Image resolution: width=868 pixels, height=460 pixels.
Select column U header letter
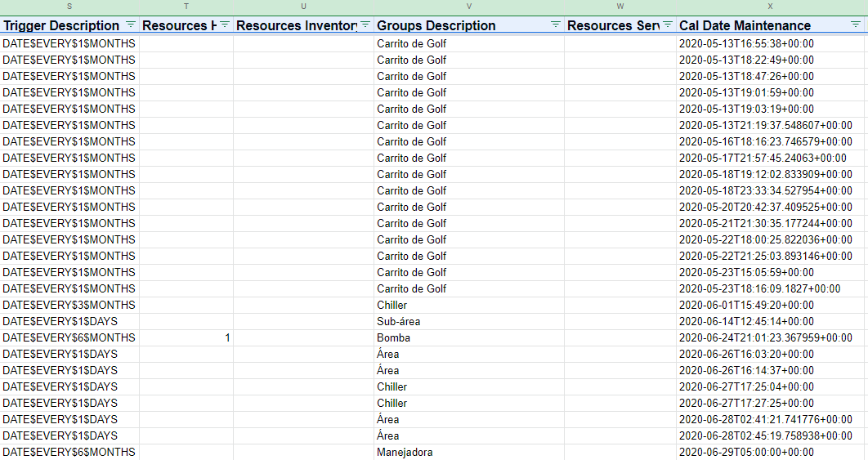(304, 7)
